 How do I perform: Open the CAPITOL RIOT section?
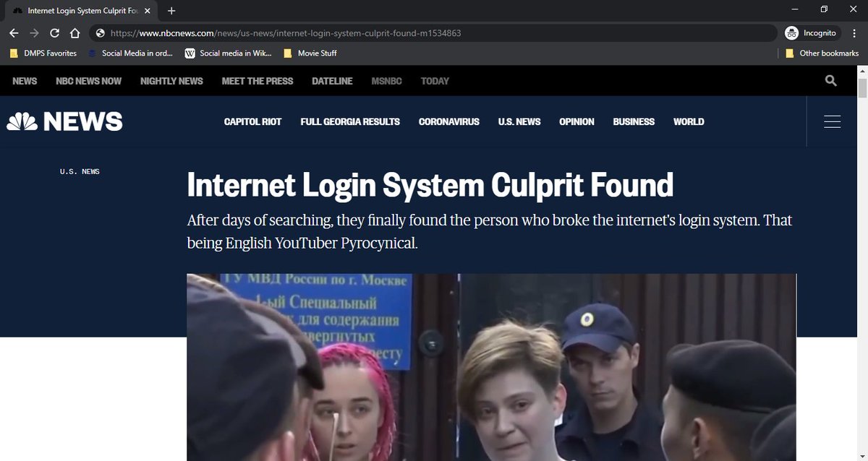coord(252,121)
